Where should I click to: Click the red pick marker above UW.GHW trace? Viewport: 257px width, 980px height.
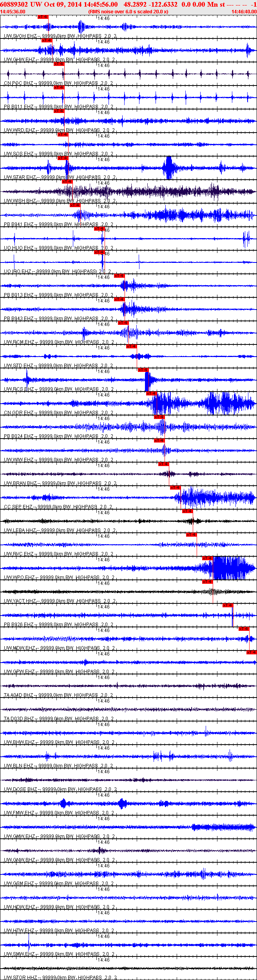point(47,40)
